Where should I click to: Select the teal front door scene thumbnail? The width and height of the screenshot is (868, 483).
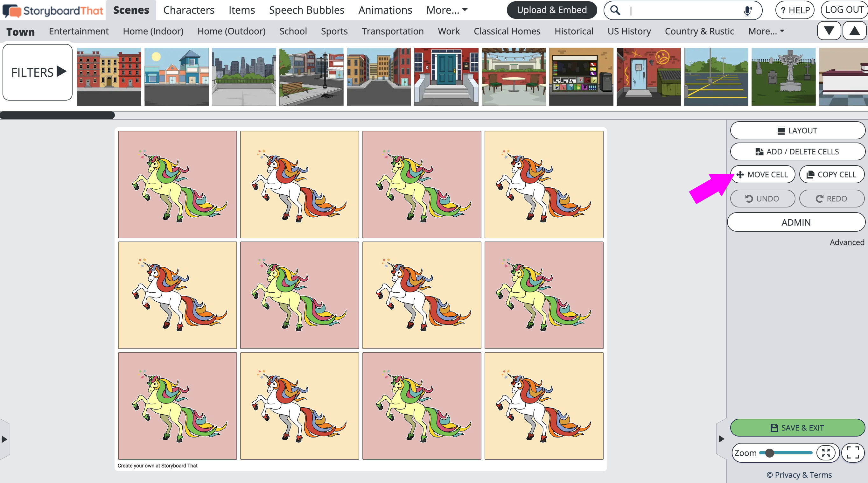click(446, 76)
